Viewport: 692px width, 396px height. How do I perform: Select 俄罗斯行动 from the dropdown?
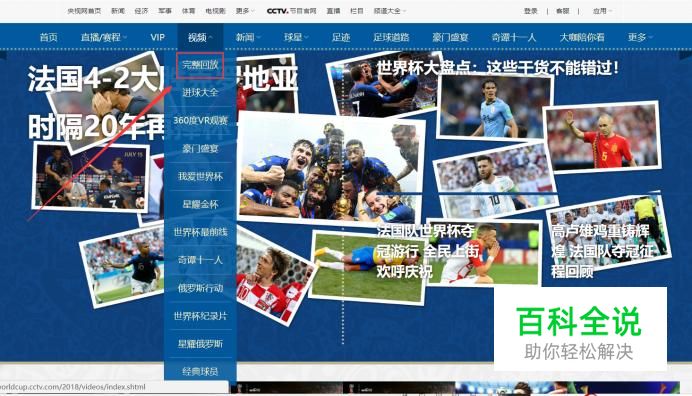point(200,288)
